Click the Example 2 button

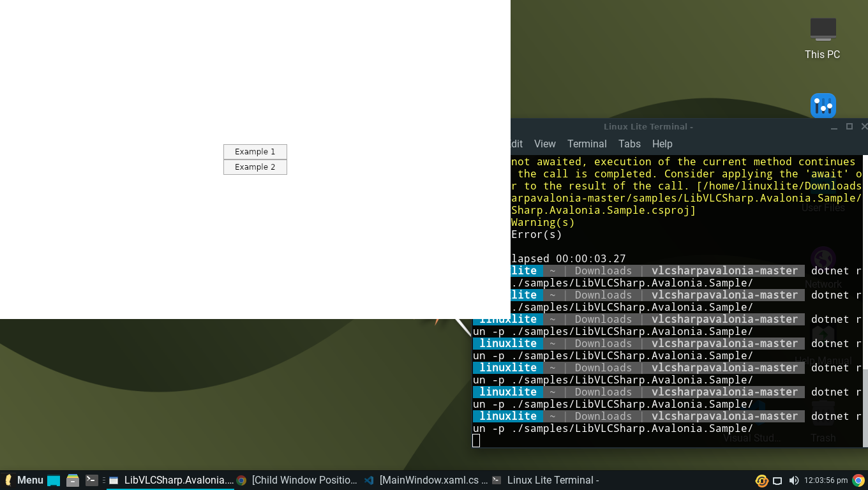[255, 167]
